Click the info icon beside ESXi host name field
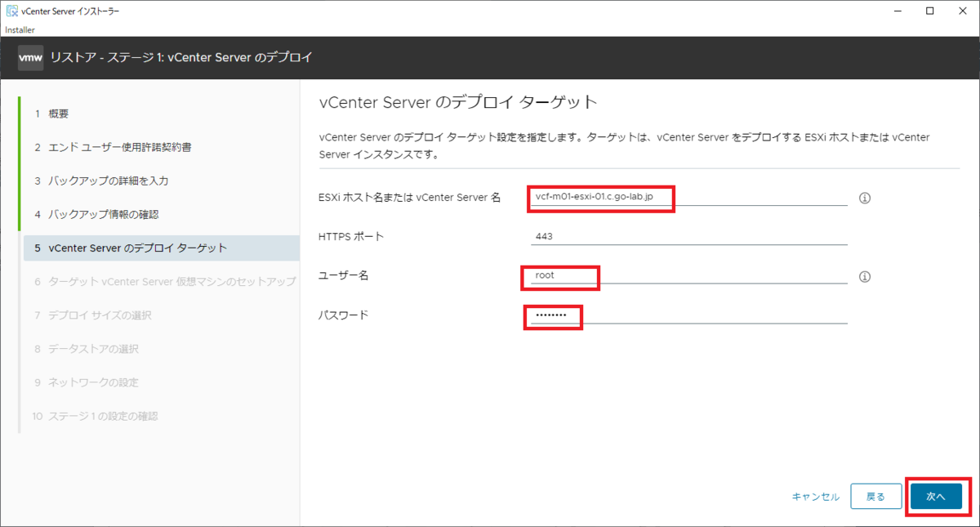The image size is (980, 527). (x=865, y=198)
